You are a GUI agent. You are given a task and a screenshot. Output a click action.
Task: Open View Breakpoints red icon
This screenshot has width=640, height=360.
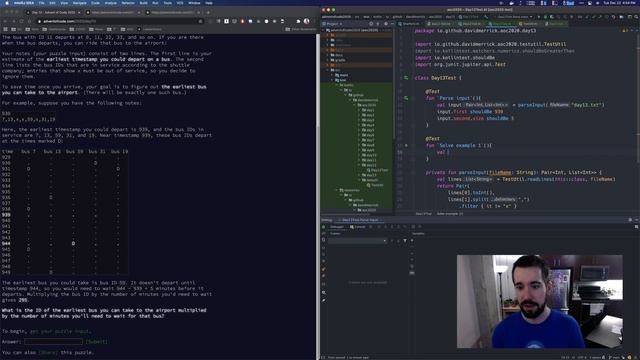tap(323, 269)
